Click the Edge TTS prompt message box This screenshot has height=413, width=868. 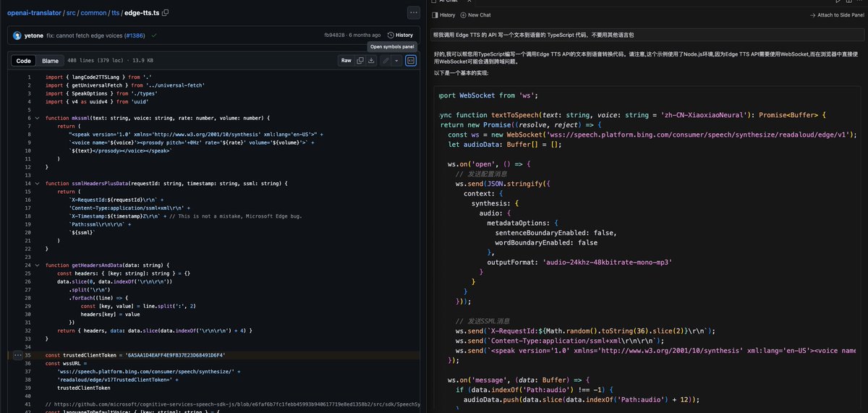[648, 34]
